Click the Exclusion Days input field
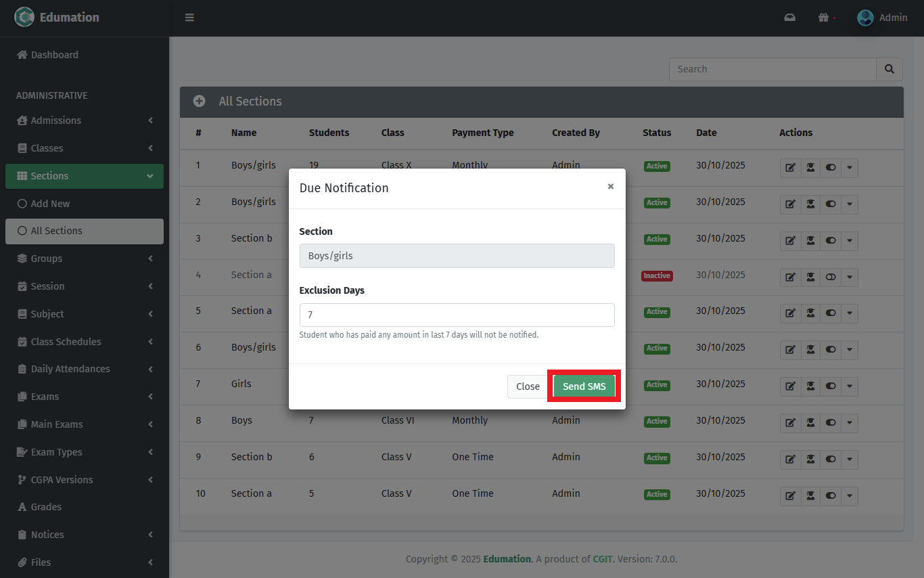The height and width of the screenshot is (578, 924). click(457, 315)
